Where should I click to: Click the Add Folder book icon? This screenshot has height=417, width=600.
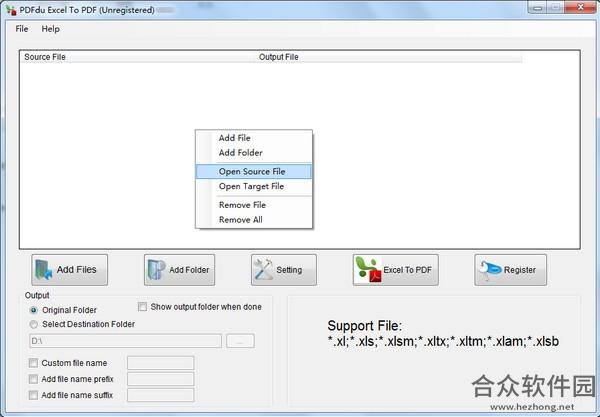click(x=156, y=270)
